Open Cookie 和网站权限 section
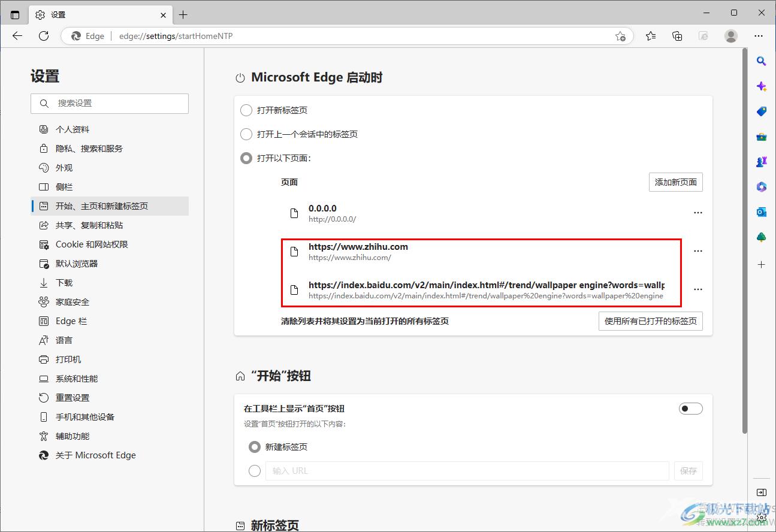 pyautogui.click(x=110, y=244)
